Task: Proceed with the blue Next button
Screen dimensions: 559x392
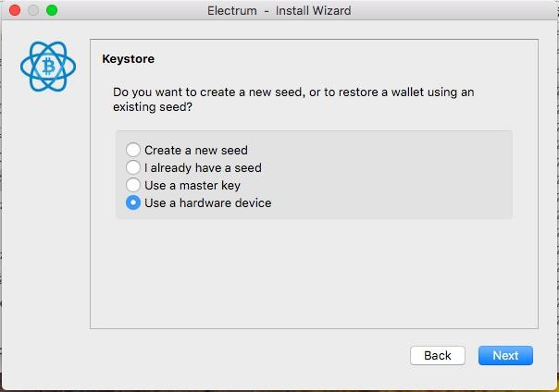Action: click(505, 355)
